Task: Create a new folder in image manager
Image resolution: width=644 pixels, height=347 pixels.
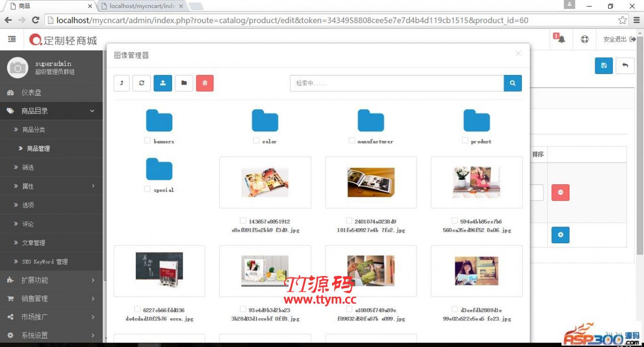Action: pos(184,83)
